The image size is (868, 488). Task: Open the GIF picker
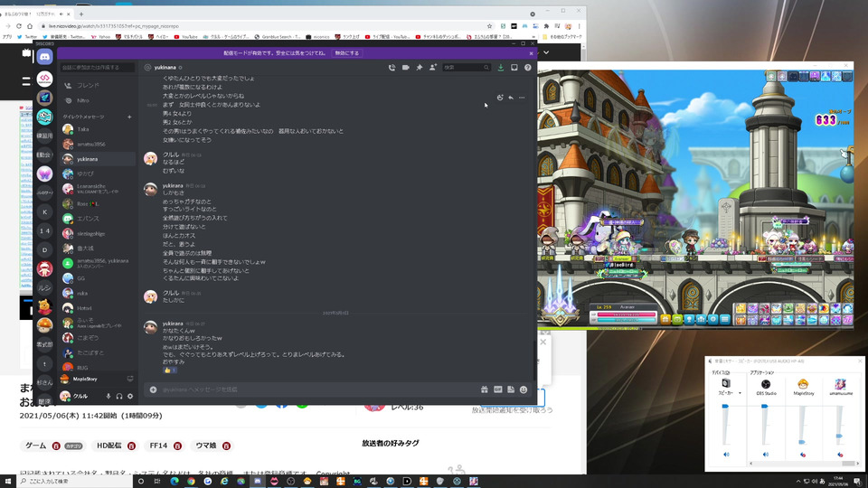(497, 389)
